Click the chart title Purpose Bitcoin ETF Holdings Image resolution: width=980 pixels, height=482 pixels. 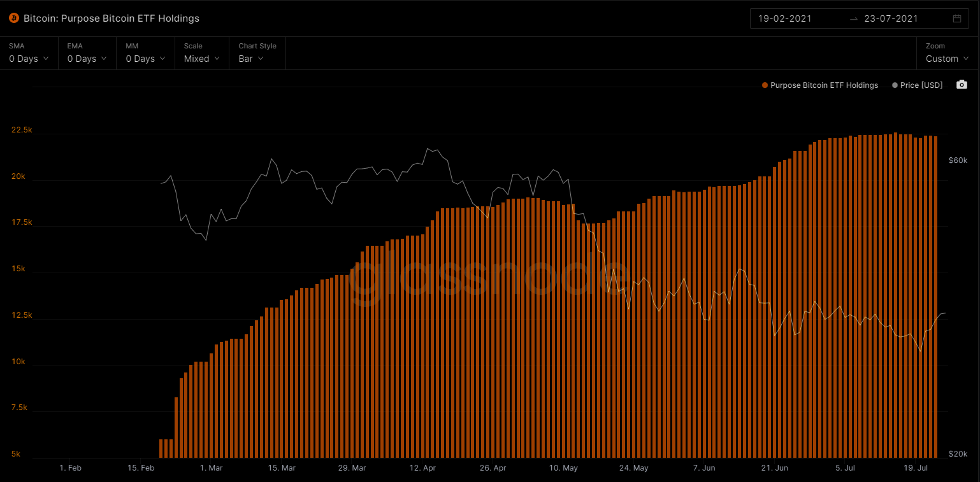[112, 18]
